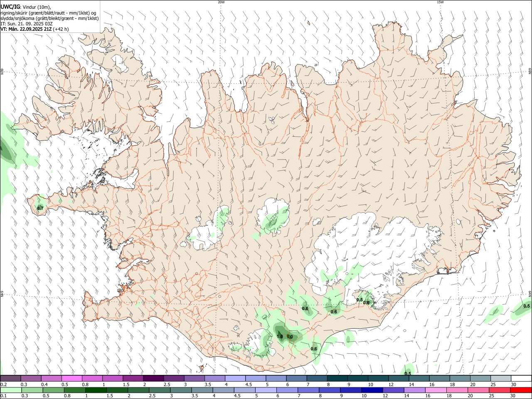The width and height of the screenshot is (532, 399).
Task: Select top-row legend swatch labeled 4
Action: point(235,379)
